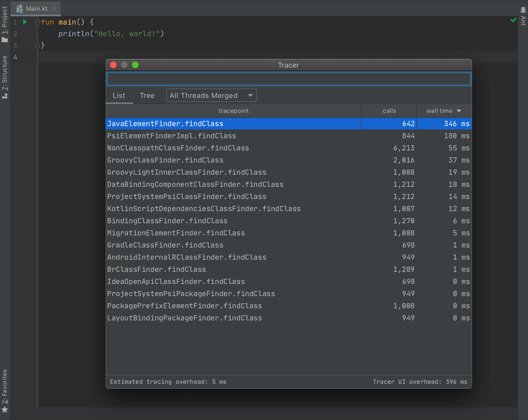The width and height of the screenshot is (528, 420).
Task: Click the Kotlin file icon on the Main.kt tab
Action: (20, 9)
